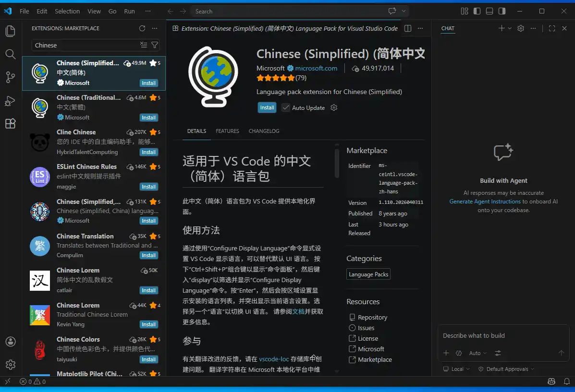Open chat panel more actions menu
Viewport: 575px width, 392px height.
click(533, 28)
